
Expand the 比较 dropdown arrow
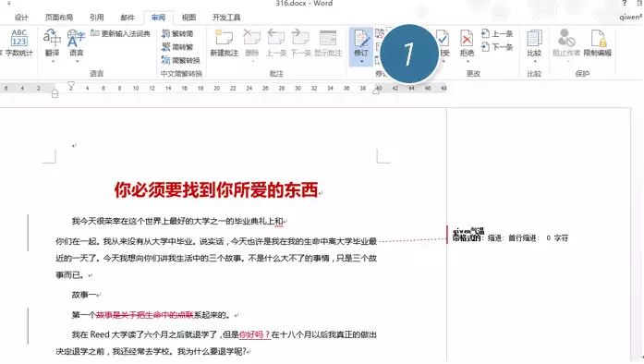click(534, 62)
